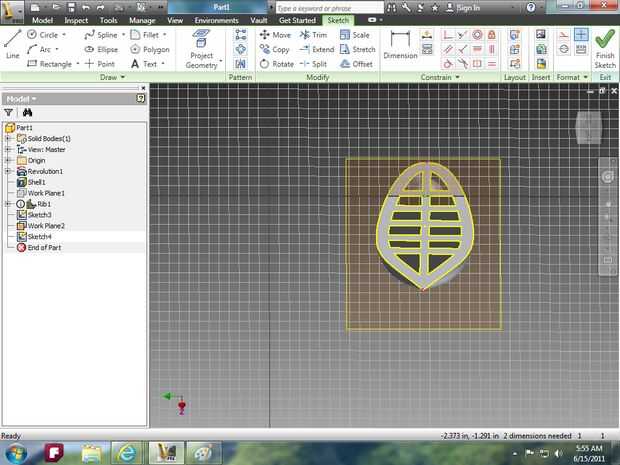Apply an Equal constraint

click(x=492, y=64)
